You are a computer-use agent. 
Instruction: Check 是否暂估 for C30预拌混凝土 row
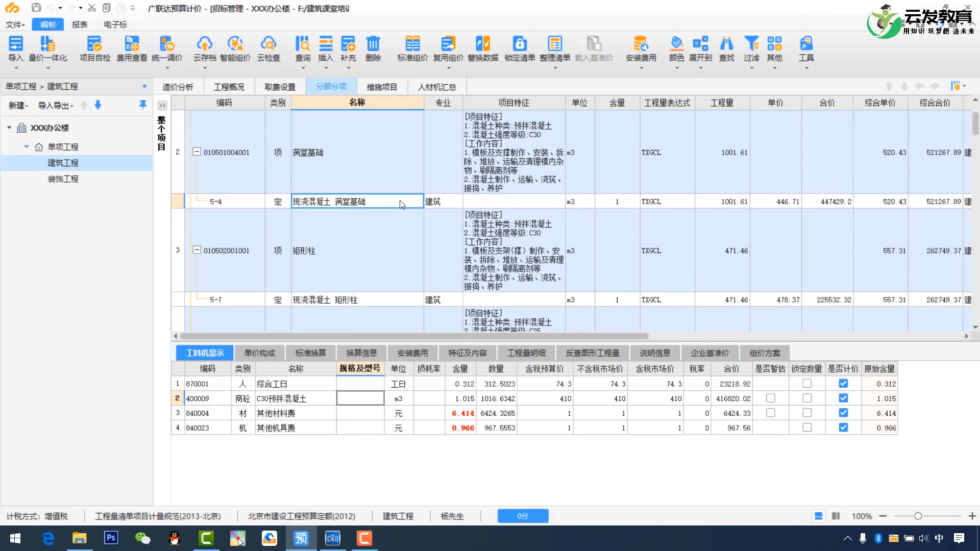(x=771, y=398)
